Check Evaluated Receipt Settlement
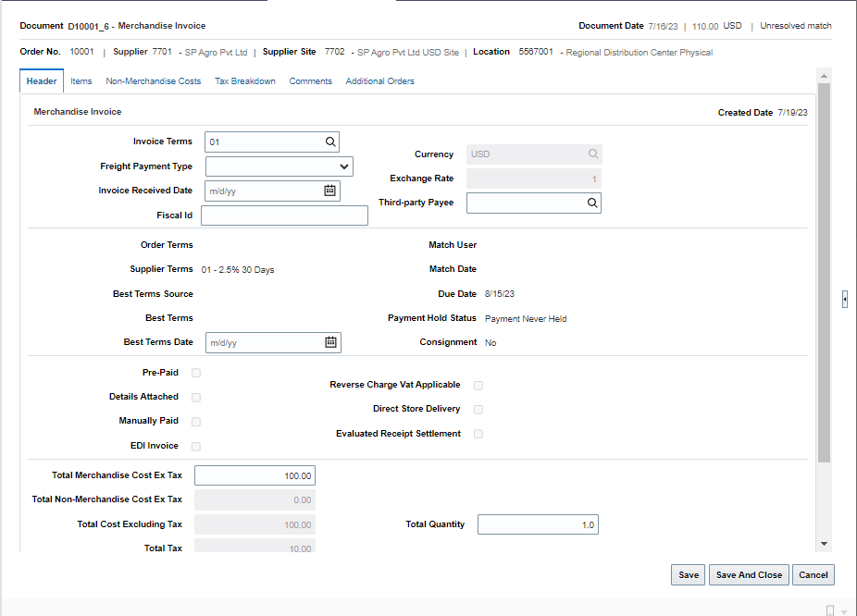This screenshot has width=857, height=616. (x=478, y=433)
